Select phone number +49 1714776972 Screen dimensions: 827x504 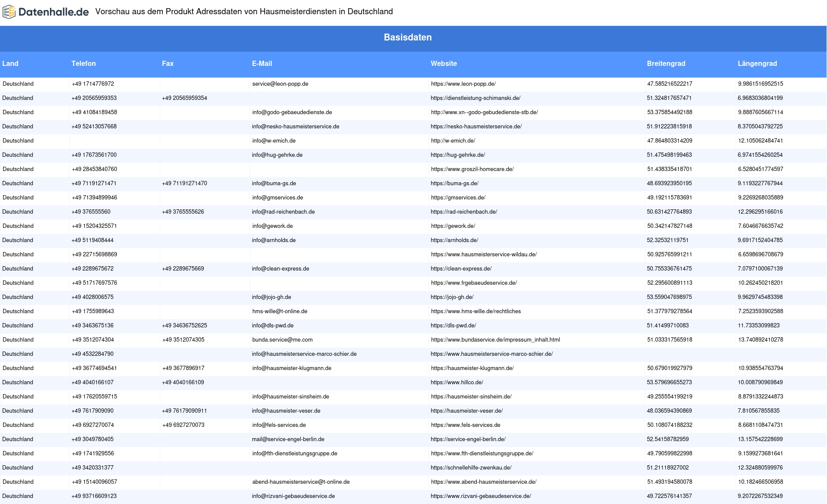pos(93,84)
